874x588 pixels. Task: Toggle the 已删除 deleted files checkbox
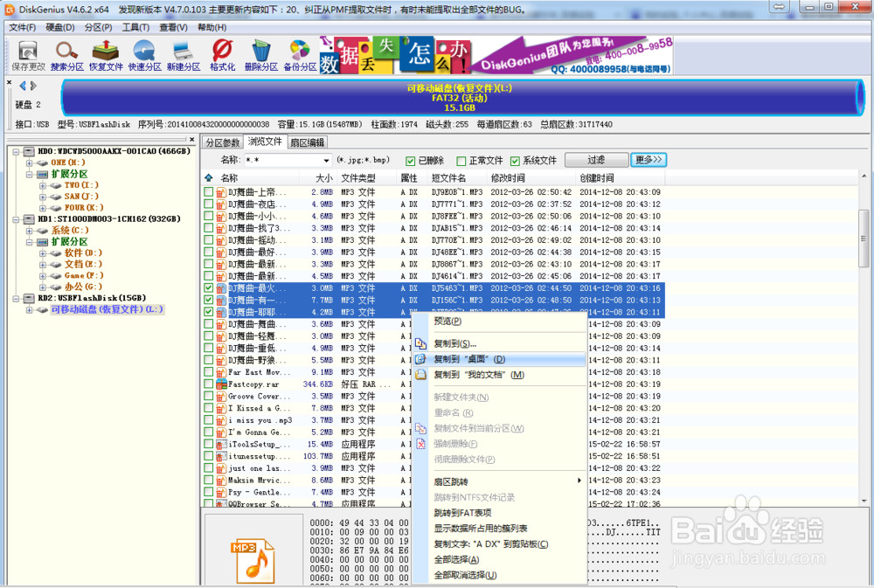tap(410, 161)
